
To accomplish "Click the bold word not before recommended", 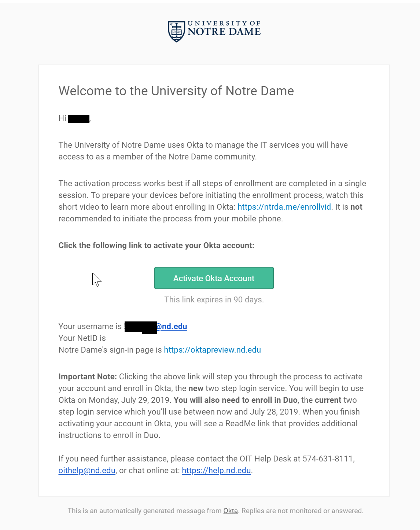I will (356, 207).
